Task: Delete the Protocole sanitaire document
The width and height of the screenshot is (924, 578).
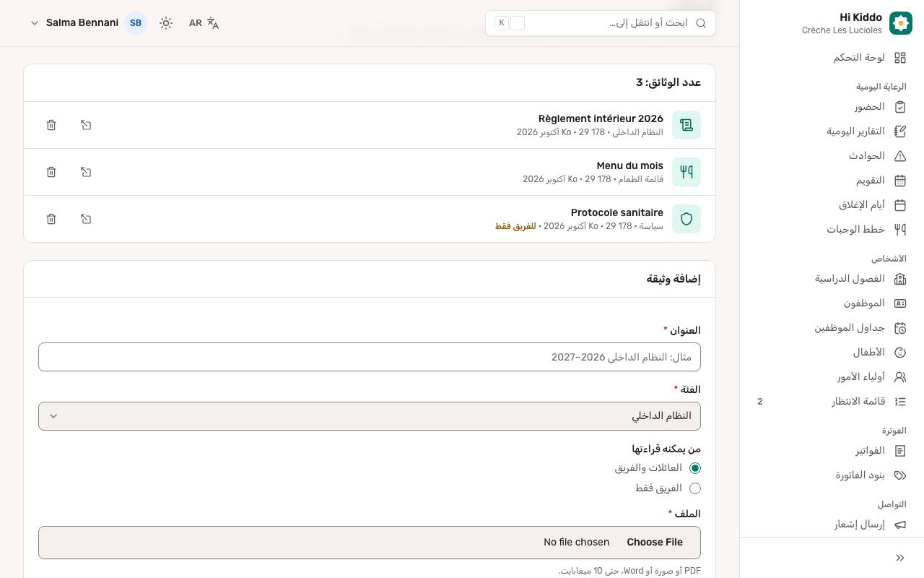Action: pyautogui.click(x=51, y=219)
